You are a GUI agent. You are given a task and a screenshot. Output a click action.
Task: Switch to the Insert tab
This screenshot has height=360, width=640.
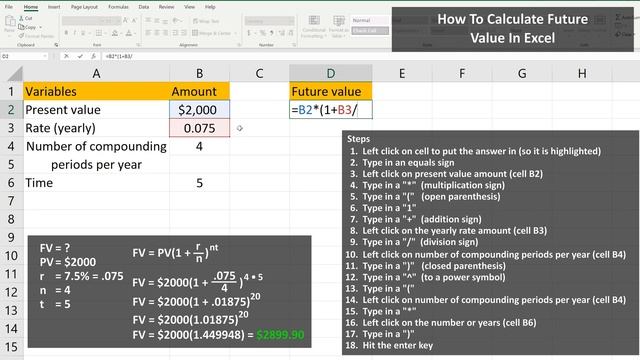[x=54, y=7]
